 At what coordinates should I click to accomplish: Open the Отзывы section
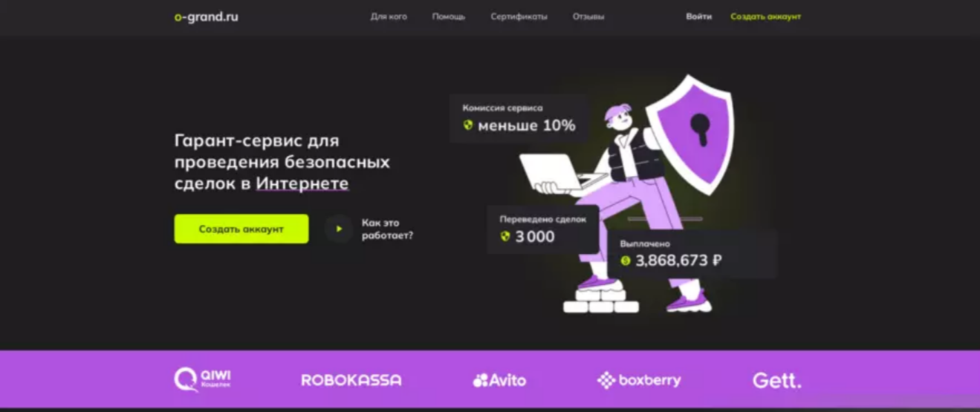(x=588, y=16)
